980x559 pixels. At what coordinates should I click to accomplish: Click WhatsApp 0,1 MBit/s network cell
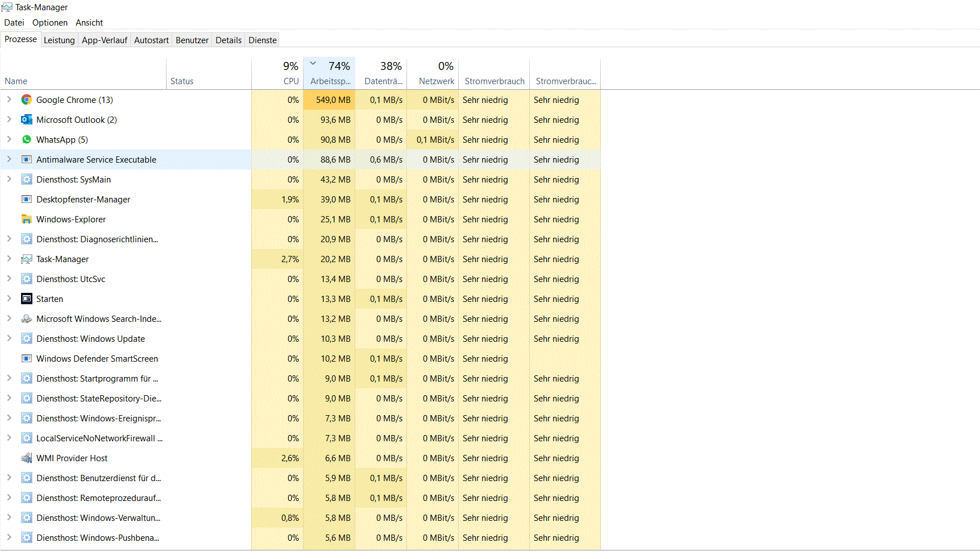(433, 140)
